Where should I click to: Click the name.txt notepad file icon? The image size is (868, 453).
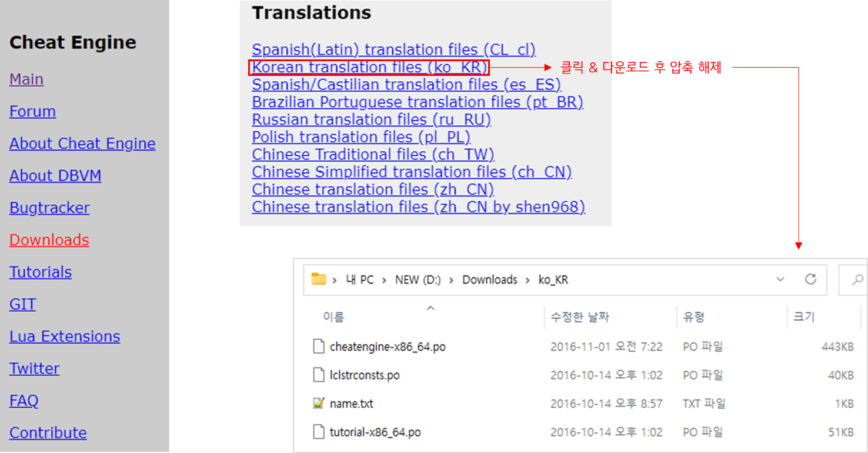pyautogui.click(x=318, y=404)
